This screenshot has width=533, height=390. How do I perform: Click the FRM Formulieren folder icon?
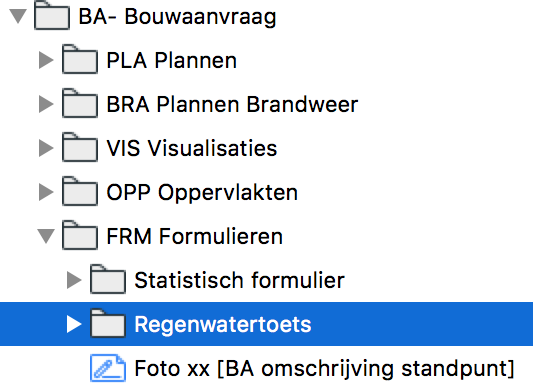pos(80,235)
